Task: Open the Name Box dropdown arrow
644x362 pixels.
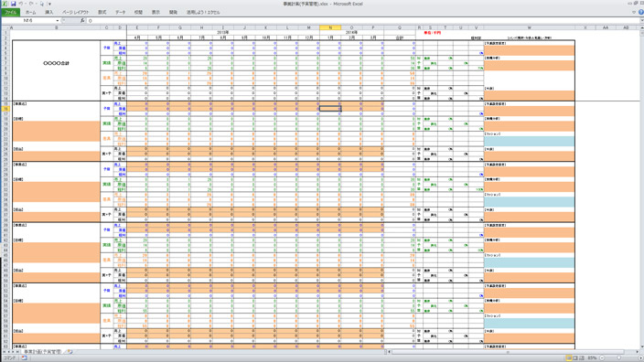Action: click(57, 20)
